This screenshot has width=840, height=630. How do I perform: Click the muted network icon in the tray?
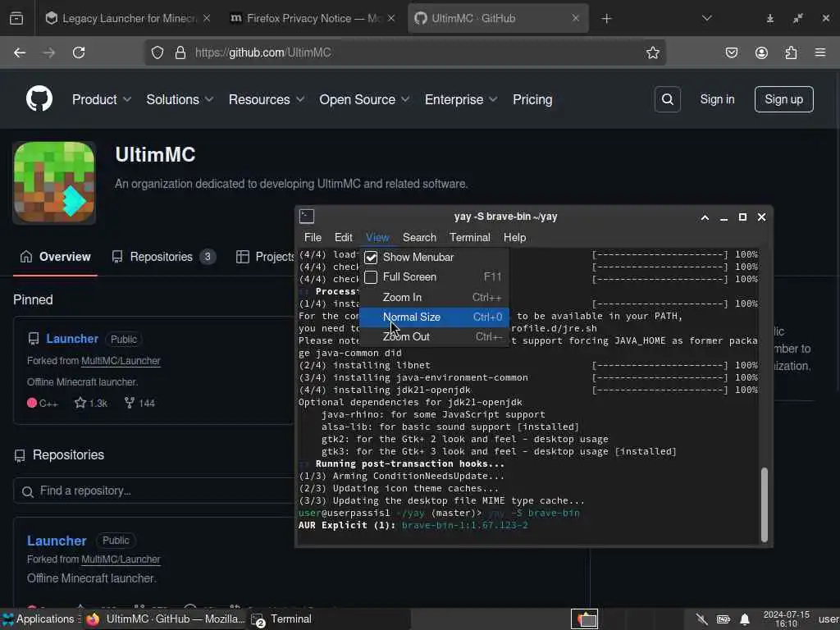[701, 619]
